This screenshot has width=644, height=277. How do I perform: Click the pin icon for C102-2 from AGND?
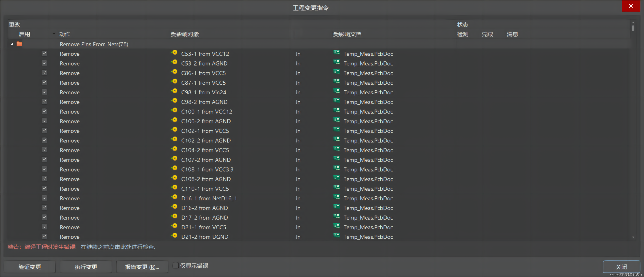(x=174, y=139)
